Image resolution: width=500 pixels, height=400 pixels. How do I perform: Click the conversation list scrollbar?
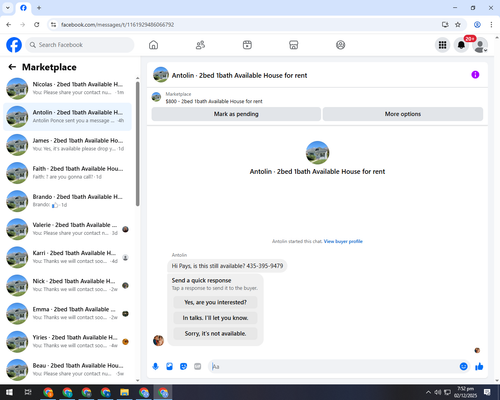pyautogui.click(x=138, y=143)
